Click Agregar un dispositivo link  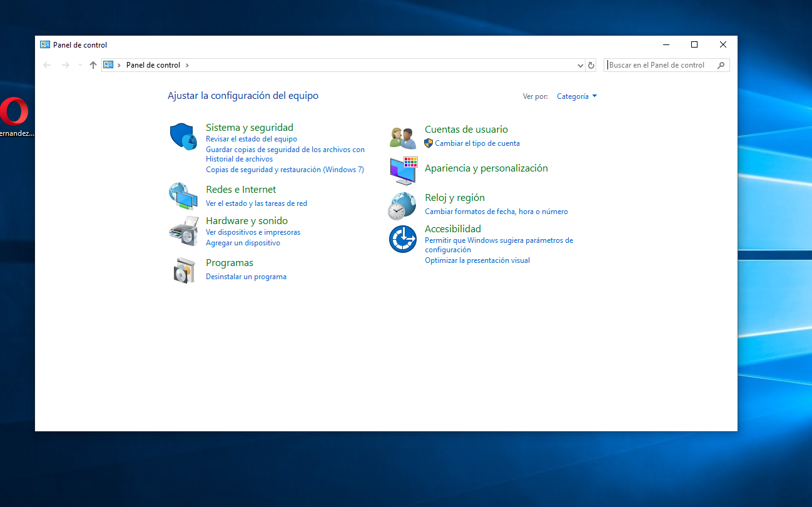[243, 243]
